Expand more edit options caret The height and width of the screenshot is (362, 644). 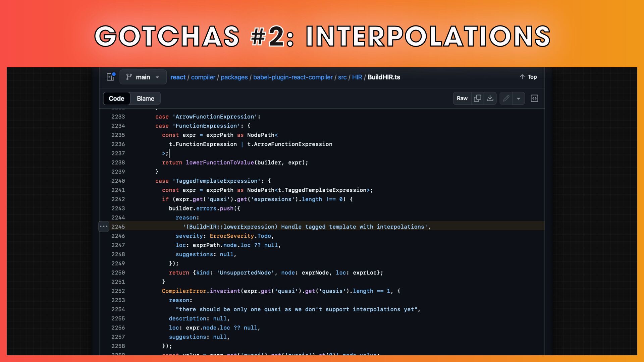point(519,99)
